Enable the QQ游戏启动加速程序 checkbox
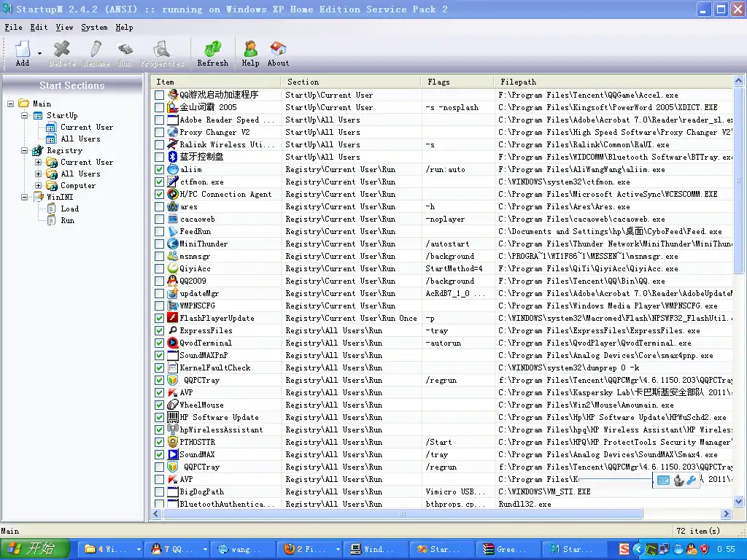This screenshot has height=560, width=747. point(159,96)
